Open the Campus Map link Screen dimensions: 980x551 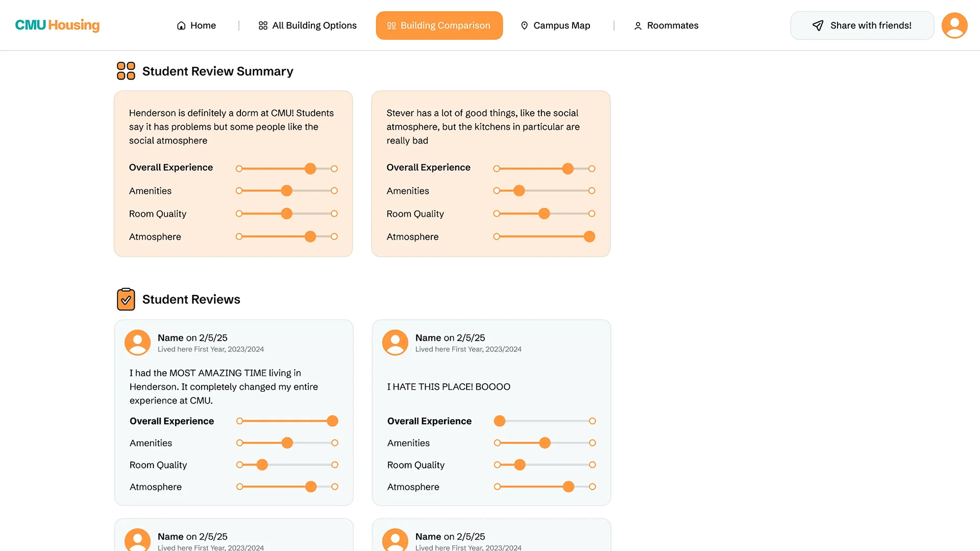tap(561, 26)
